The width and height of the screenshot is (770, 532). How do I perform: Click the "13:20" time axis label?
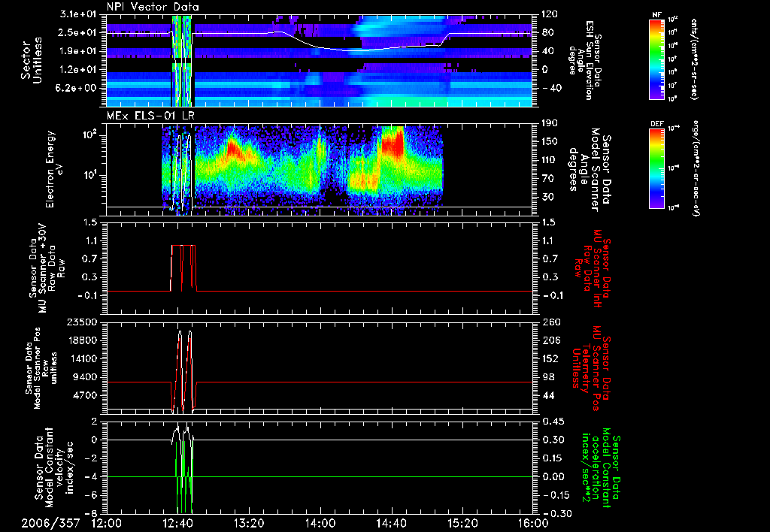tap(249, 524)
